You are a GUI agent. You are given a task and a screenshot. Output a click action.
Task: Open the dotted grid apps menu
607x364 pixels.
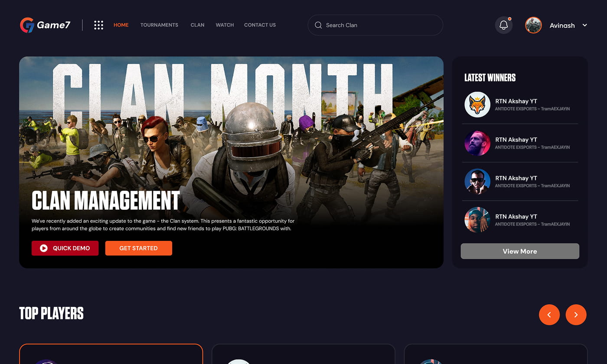point(99,25)
